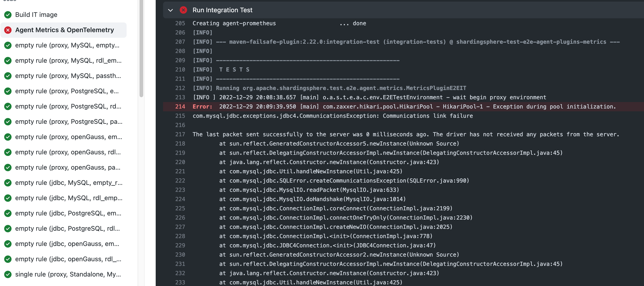Open empty rule (proxy, MySQL, rdl_em job
Image resolution: width=644 pixels, height=286 pixels.
pyautogui.click(x=68, y=61)
